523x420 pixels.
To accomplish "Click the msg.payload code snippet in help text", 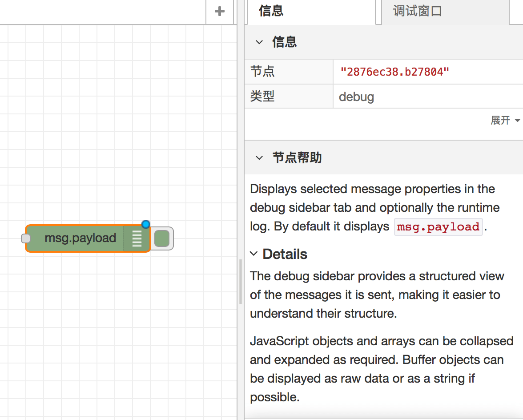I will tap(438, 227).
